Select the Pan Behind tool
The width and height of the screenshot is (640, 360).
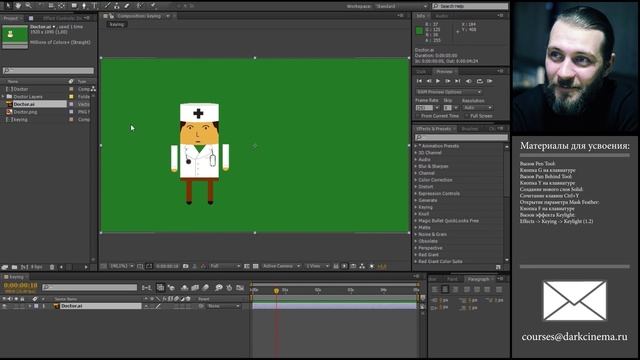(x=62, y=6)
